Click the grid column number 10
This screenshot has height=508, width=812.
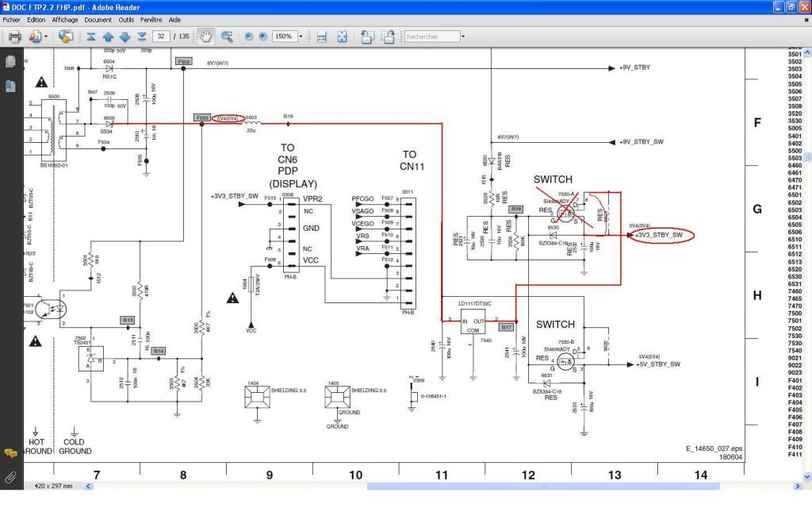356,475
